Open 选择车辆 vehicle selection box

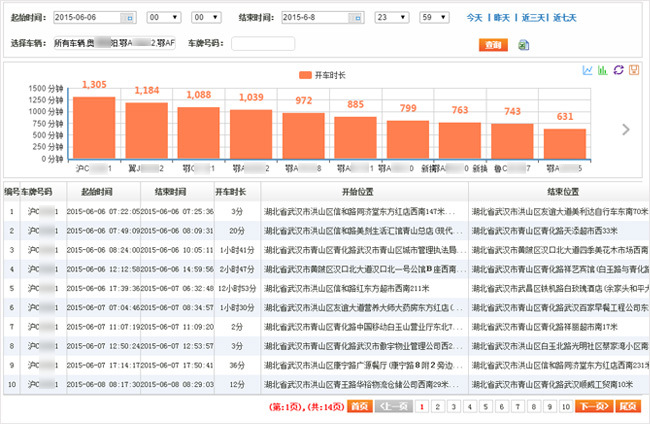[x=114, y=43]
